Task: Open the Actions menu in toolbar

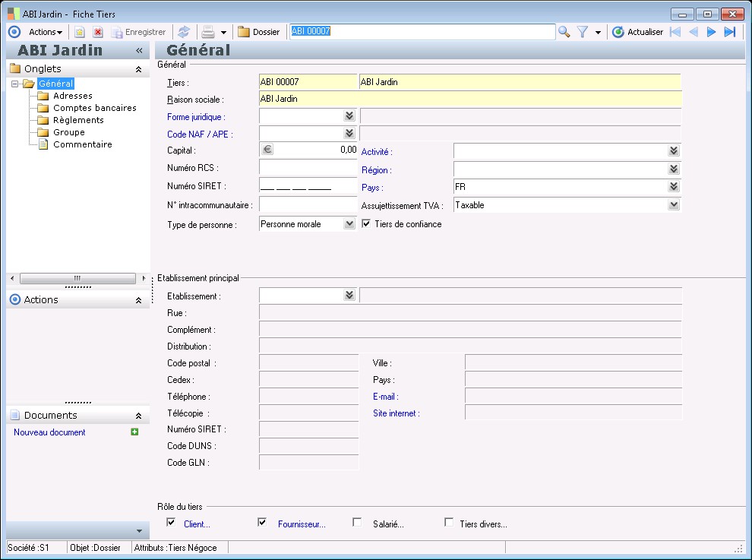Action: 46,32
